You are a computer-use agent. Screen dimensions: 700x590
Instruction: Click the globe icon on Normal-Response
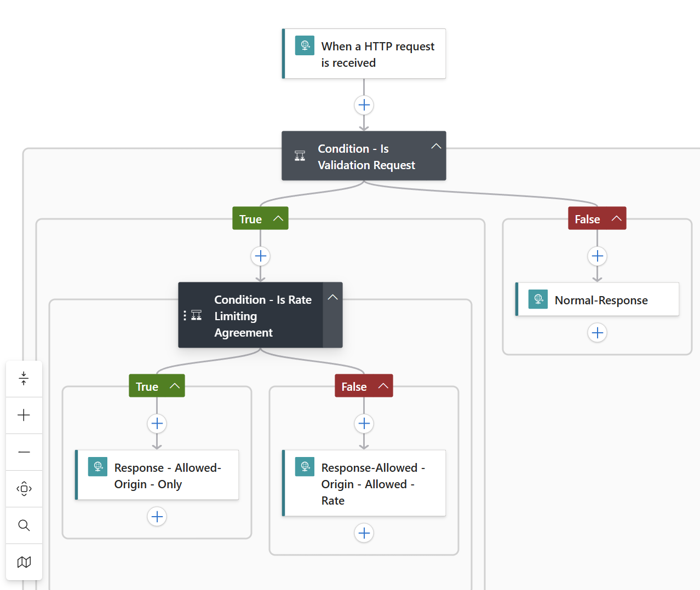click(538, 299)
